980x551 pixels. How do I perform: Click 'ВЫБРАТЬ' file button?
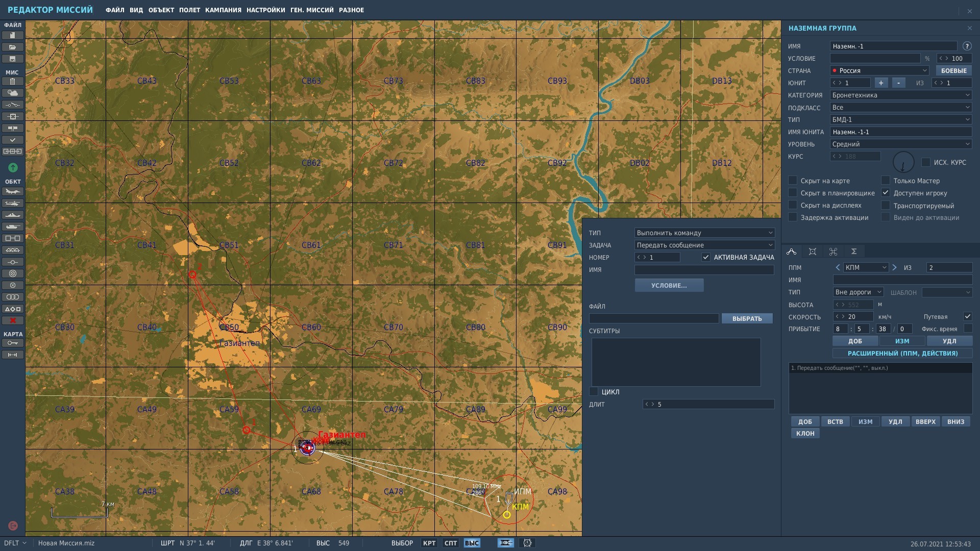coord(747,319)
